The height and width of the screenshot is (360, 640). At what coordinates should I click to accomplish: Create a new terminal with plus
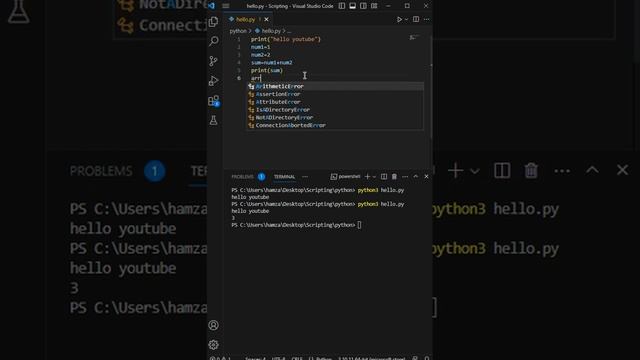pos(367,176)
